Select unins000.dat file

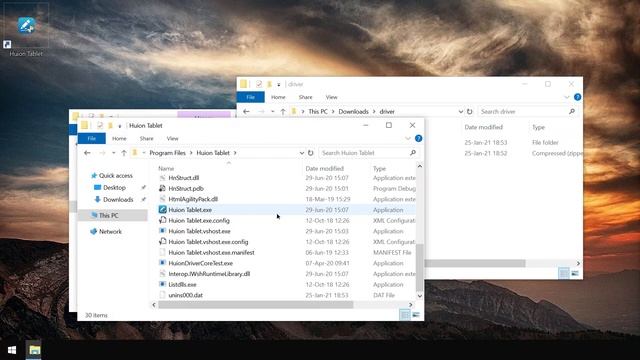pos(185,295)
